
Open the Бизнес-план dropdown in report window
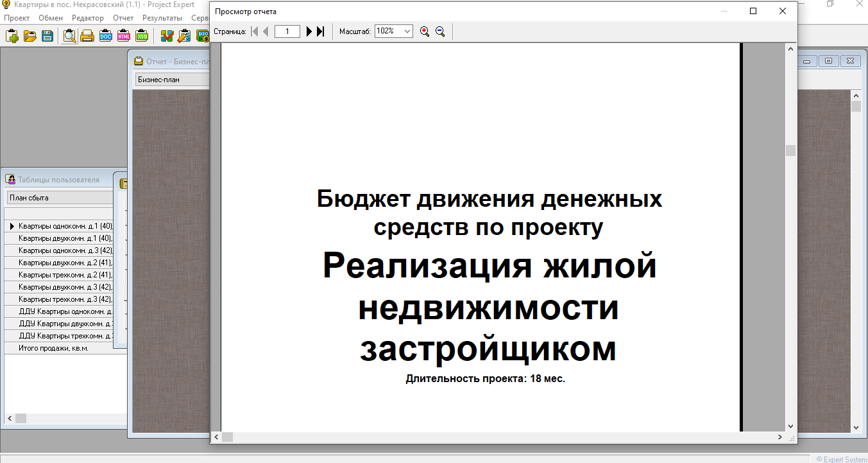pyautogui.click(x=173, y=80)
